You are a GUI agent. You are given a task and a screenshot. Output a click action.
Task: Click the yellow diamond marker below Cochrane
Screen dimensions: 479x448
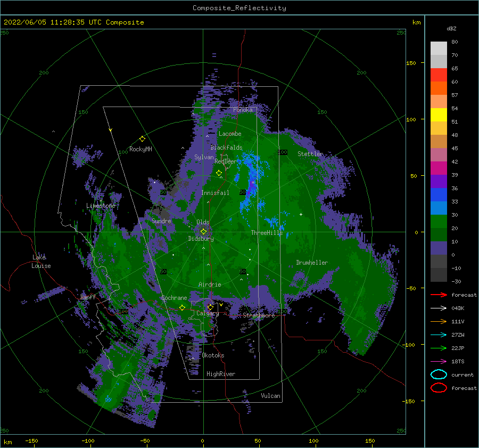[182, 308]
